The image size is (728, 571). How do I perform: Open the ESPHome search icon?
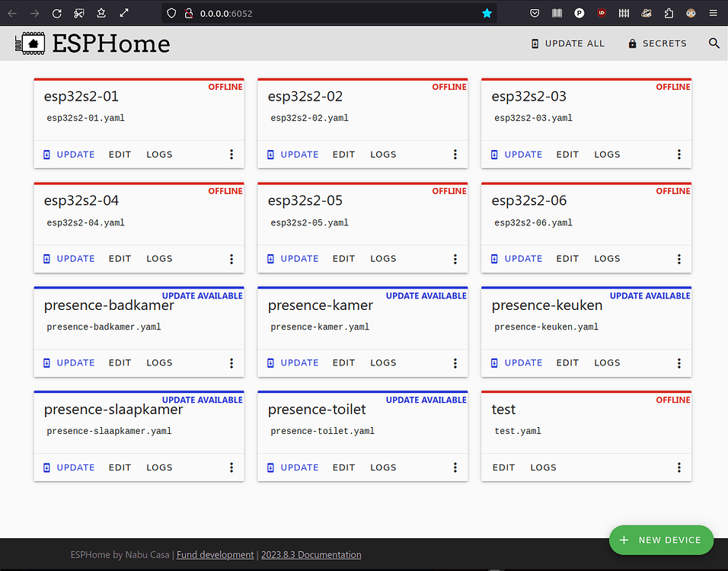(x=714, y=43)
